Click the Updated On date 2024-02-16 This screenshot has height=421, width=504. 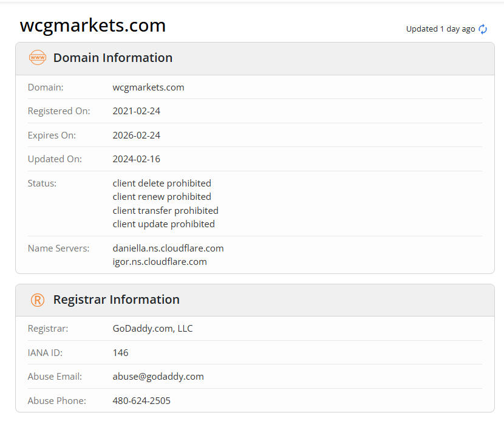(x=137, y=159)
